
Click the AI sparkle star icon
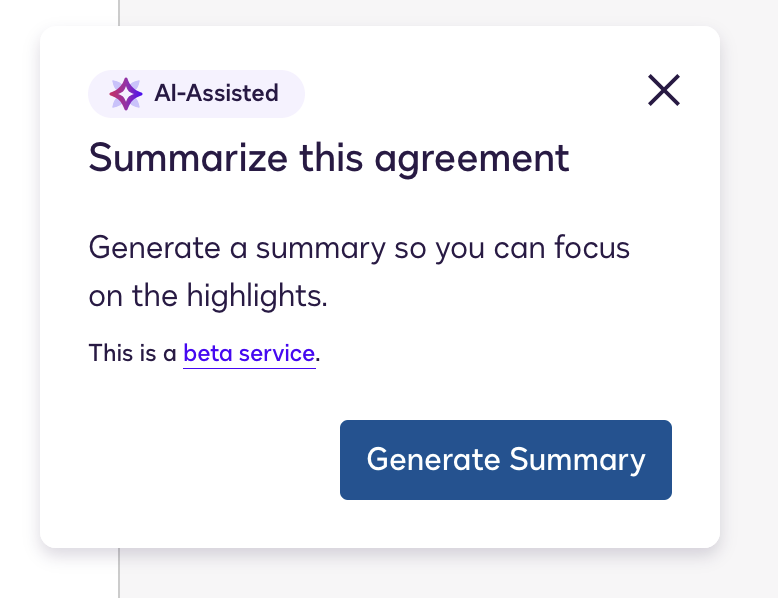click(125, 94)
